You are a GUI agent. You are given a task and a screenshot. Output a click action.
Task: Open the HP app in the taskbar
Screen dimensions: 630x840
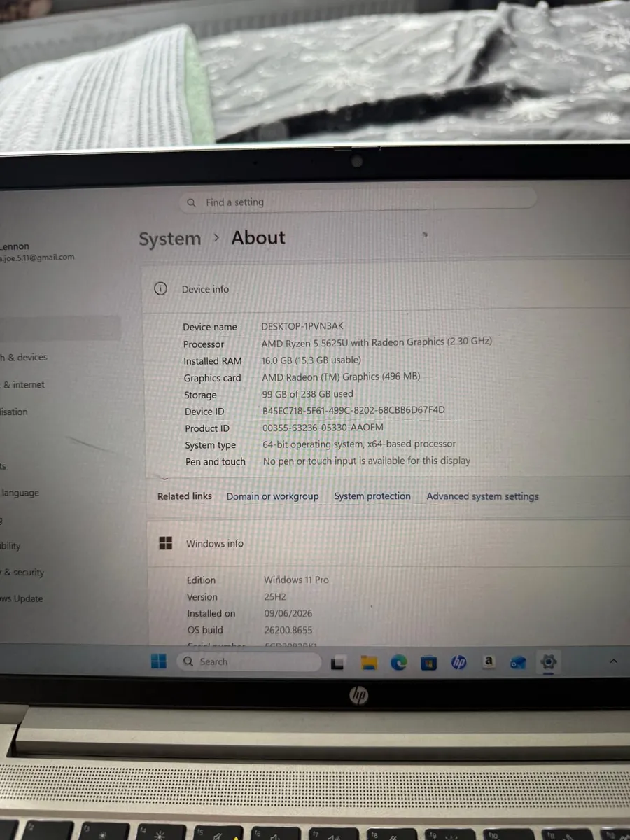point(458,662)
